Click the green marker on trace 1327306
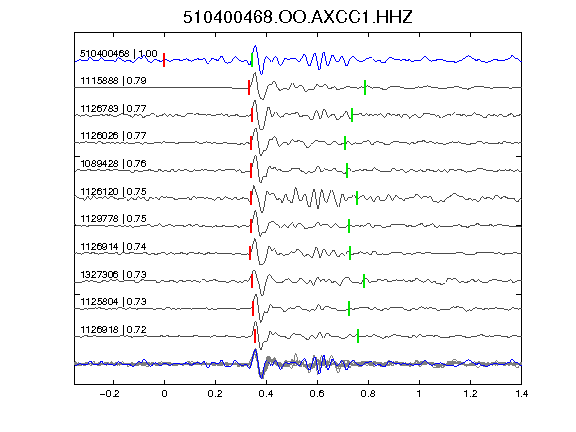Image resolution: width=576 pixels, height=432 pixels. pos(364,281)
